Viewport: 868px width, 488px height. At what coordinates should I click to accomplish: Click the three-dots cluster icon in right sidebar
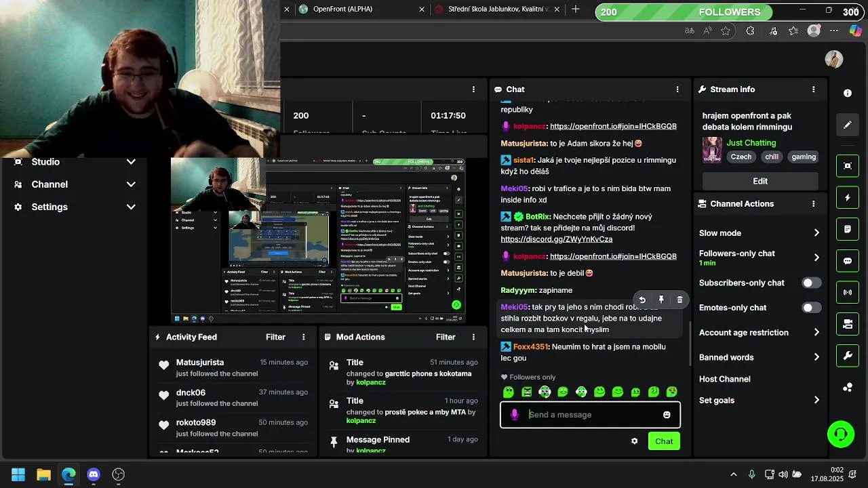(848, 387)
